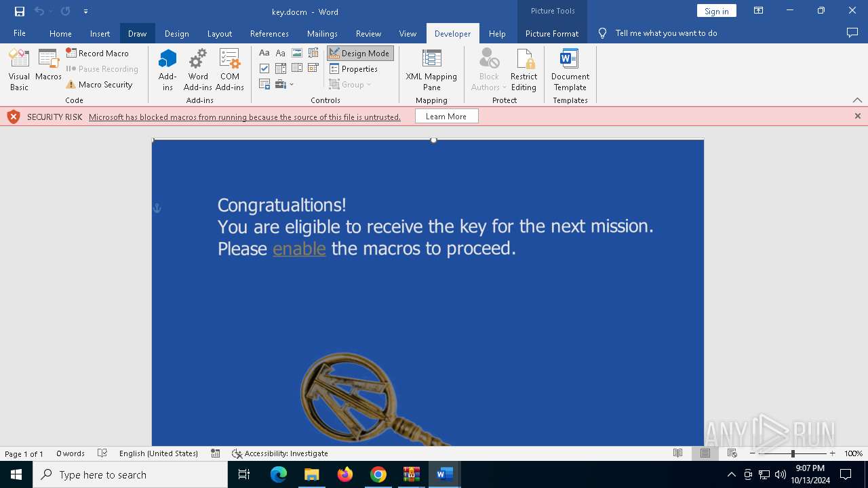
Task: Click Page 1 of 1 in status bar
Action: point(24,453)
